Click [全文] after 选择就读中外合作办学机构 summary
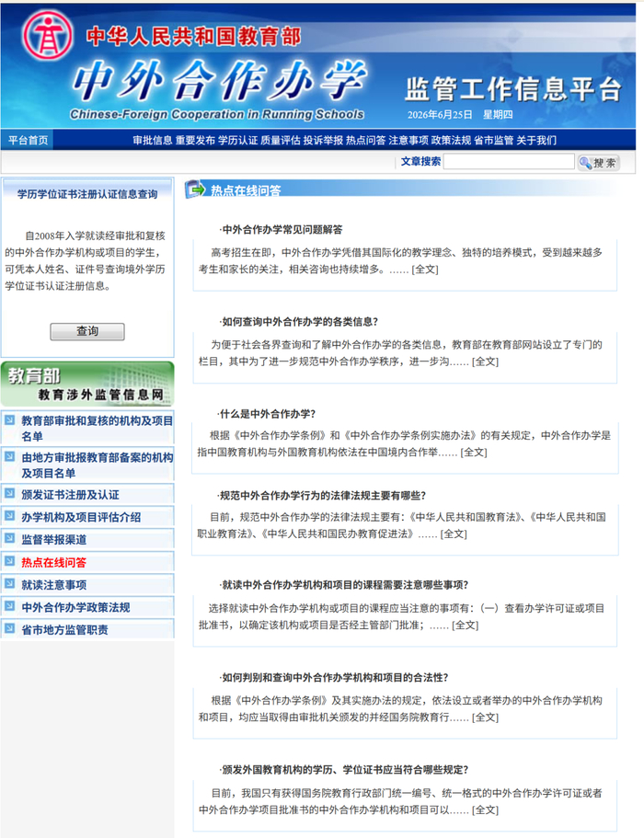The image size is (644, 838). (465, 625)
